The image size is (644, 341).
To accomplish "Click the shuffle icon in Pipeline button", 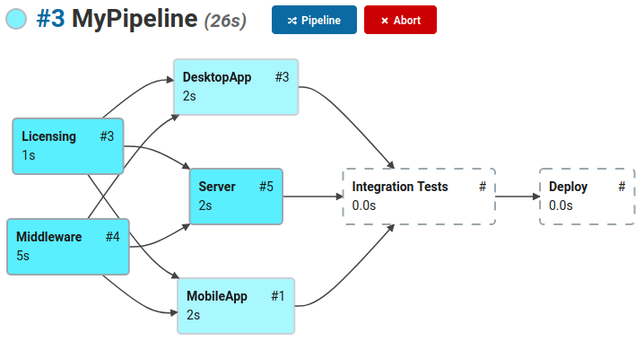I will point(292,21).
